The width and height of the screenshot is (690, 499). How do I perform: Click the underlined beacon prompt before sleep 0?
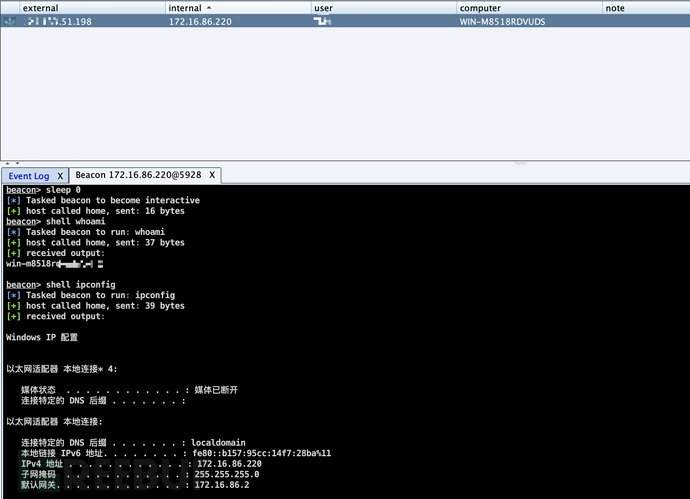coord(21,190)
